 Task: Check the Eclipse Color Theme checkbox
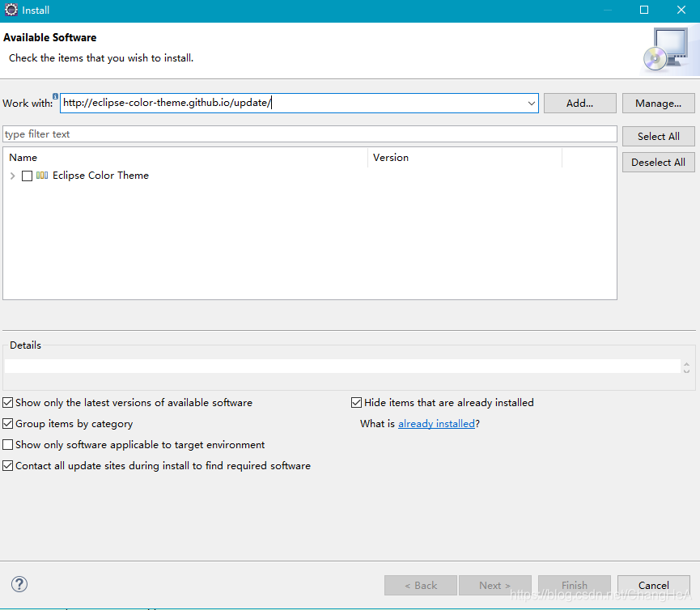(x=28, y=176)
